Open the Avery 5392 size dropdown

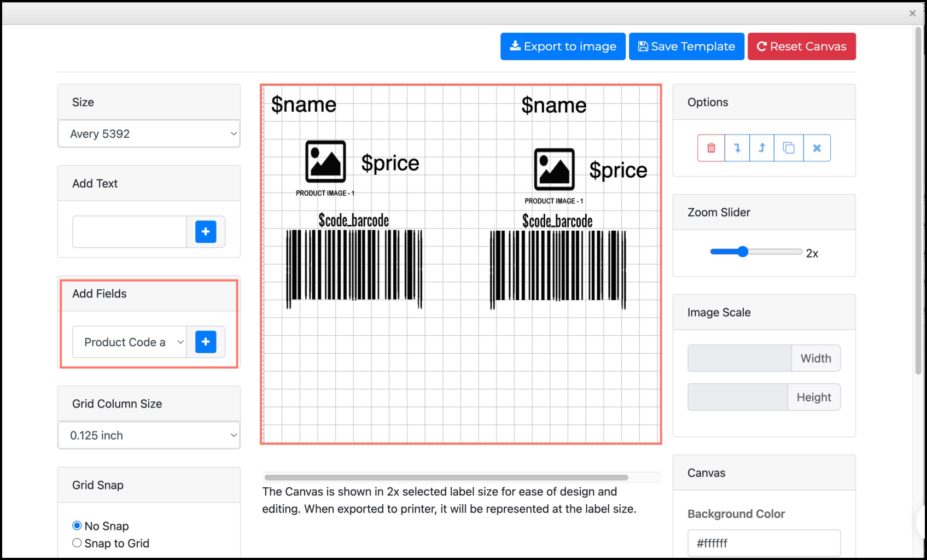[149, 134]
